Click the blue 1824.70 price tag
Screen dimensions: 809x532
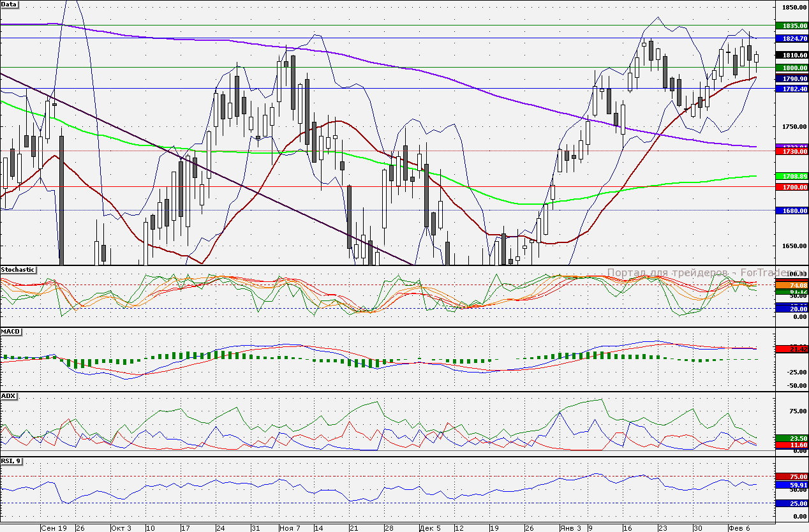[x=790, y=39]
